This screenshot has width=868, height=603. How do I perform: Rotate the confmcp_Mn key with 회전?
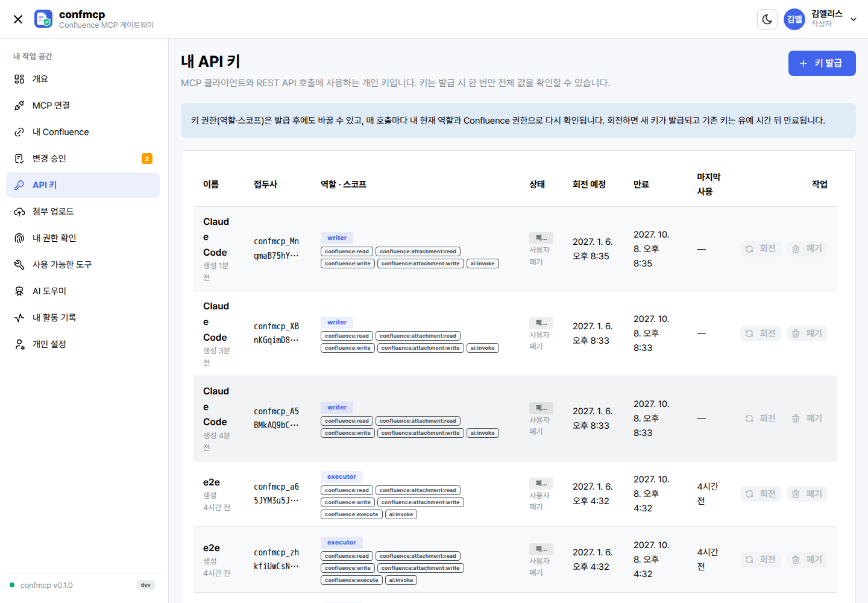761,248
